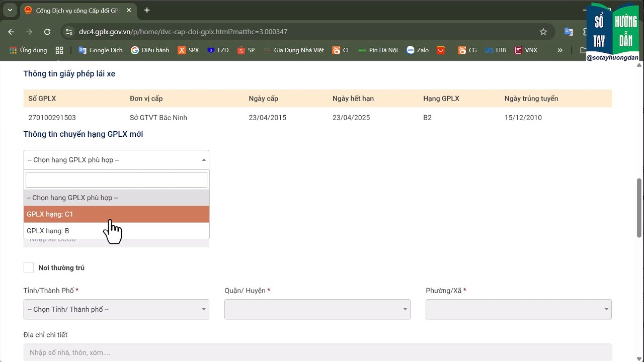This screenshot has width=644, height=362.
Task: Click the Ngày trúng tuyển column header
Action: click(531, 99)
